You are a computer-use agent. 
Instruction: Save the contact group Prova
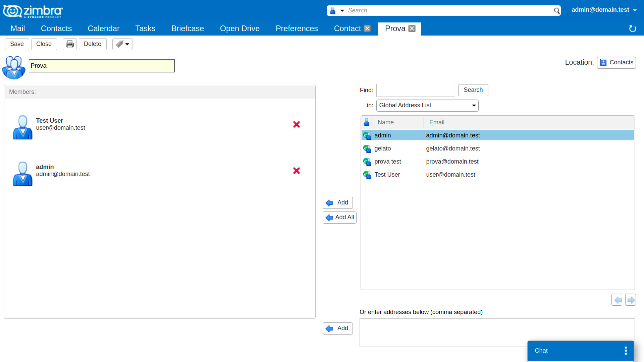(17, 44)
